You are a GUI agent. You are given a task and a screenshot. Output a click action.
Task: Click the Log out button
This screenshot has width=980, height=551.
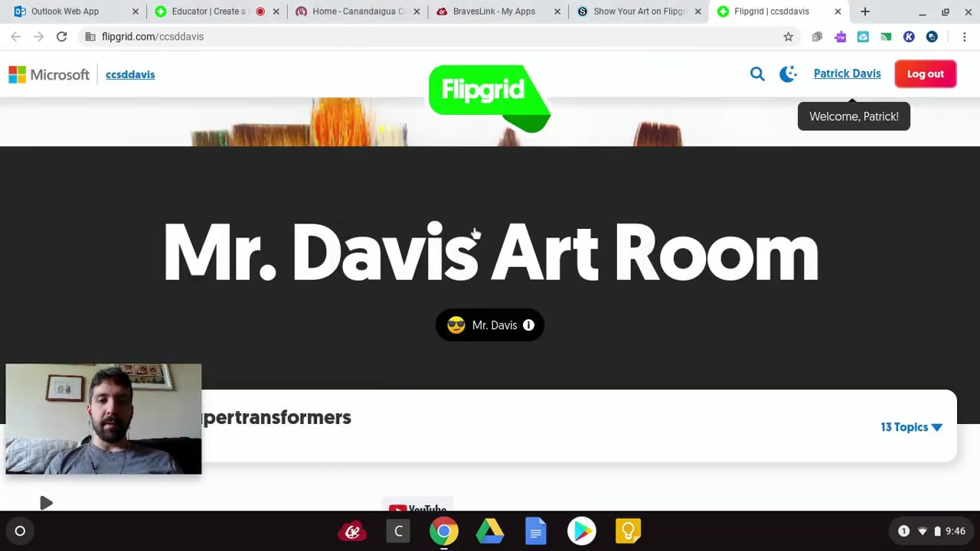(926, 73)
